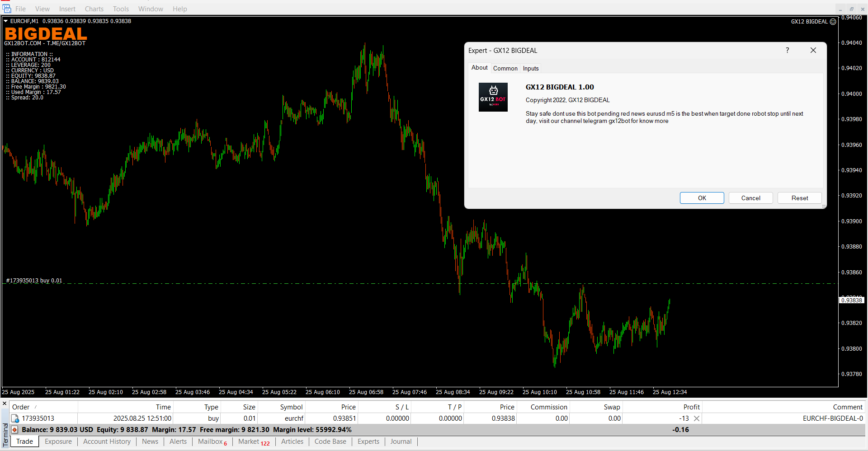This screenshot has height=451, width=868.
Task: Click the smiley face icon next to GX12 BIGDEAL
Action: coord(833,22)
